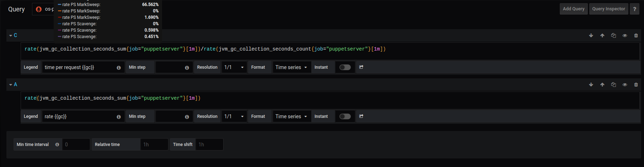The image size is (644, 167).
Task: Show legend info tooltip for query A
Action: [119, 117]
